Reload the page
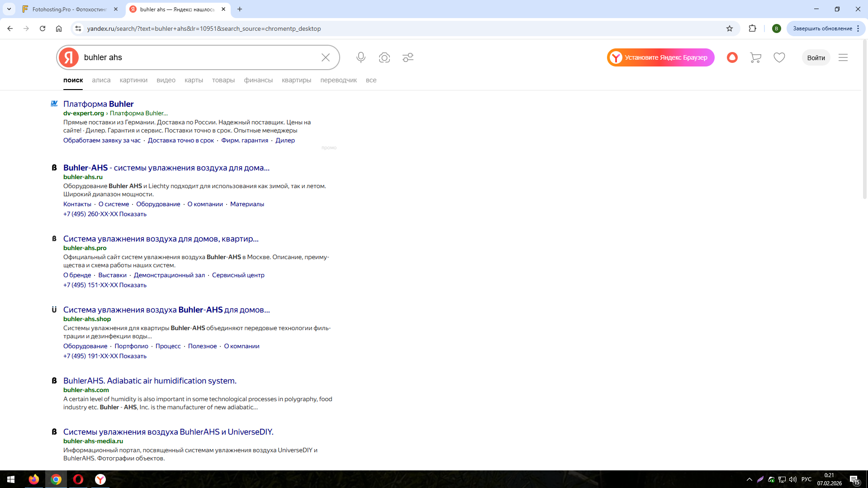Image resolution: width=868 pixels, height=488 pixels. click(43, 28)
